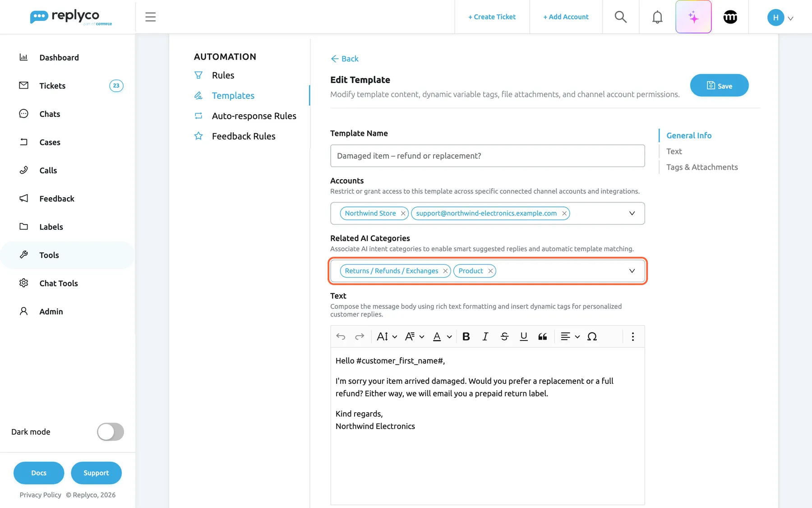Insert special character omega icon

pyautogui.click(x=592, y=336)
